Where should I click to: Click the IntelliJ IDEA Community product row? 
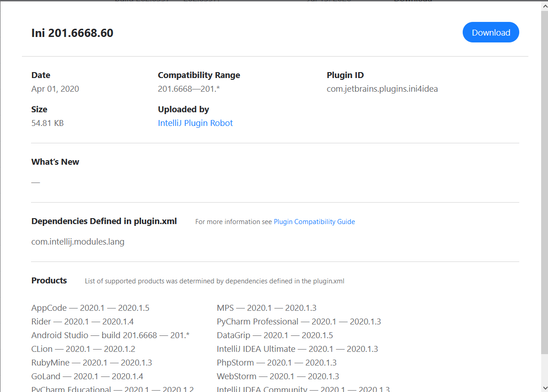(303, 389)
